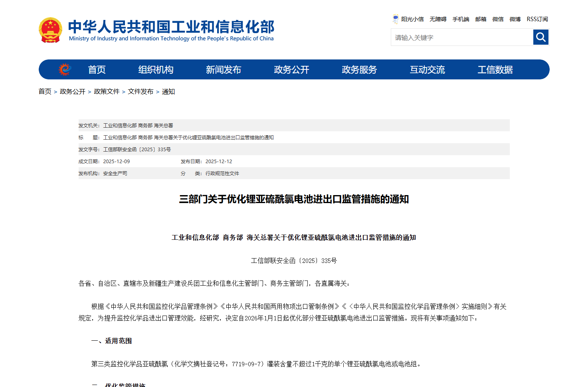Select 政务公开 in main navigation bar
This screenshot has height=387, width=588.
[291, 70]
